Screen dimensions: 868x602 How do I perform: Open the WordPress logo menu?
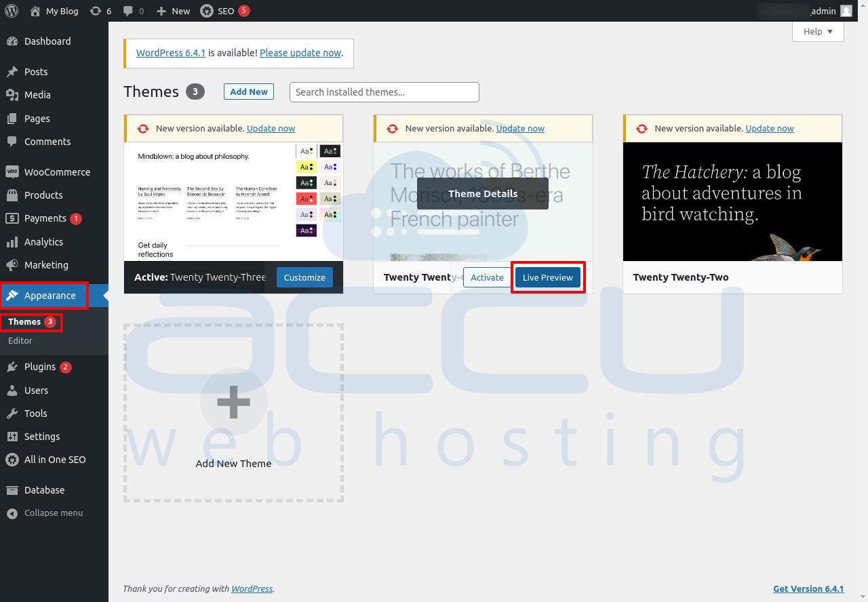tap(11, 11)
